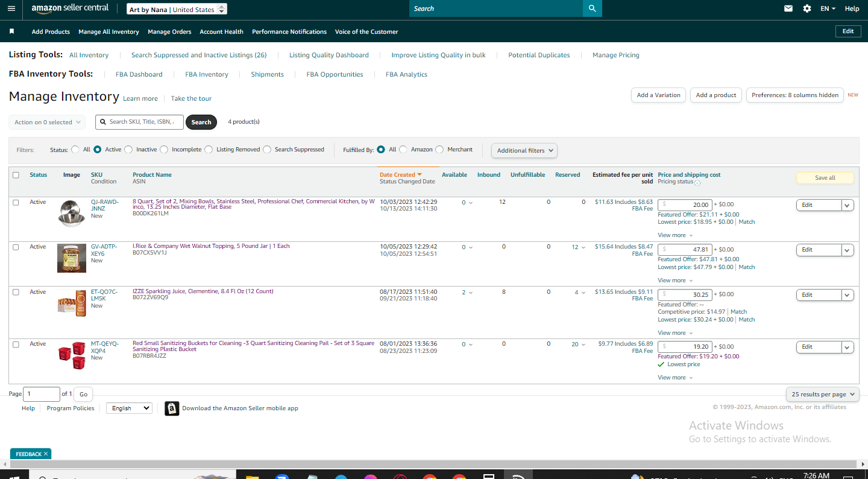Click the magnifier search button in header
Image resolution: width=868 pixels, height=479 pixels.
click(592, 8)
